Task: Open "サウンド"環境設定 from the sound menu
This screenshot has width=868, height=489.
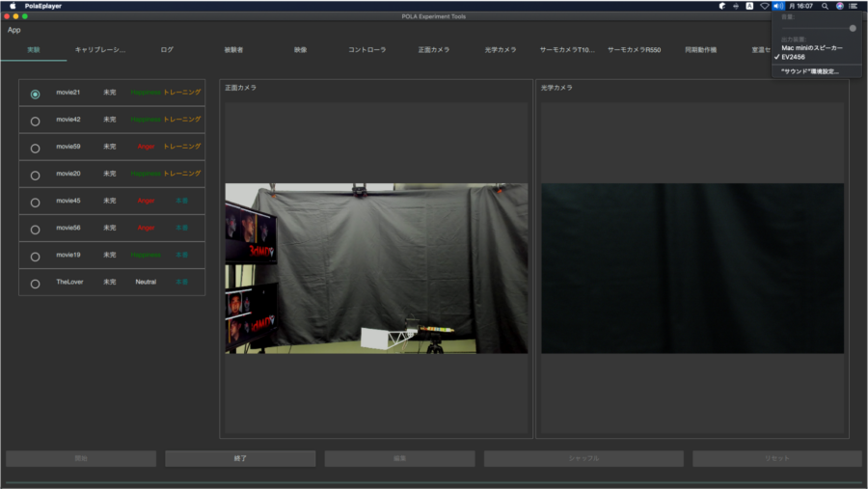Action: pyautogui.click(x=809, y=71)
